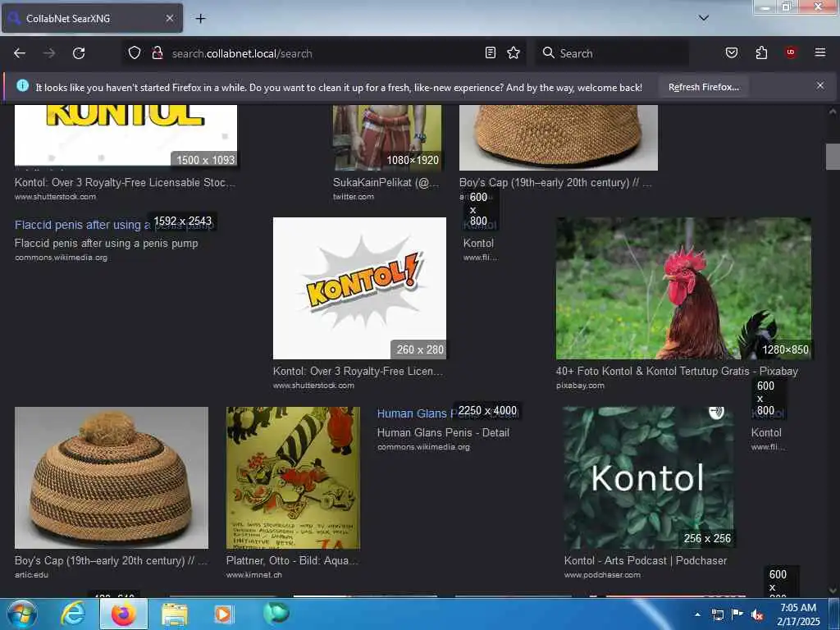Viewport: 840px width, 630px height.
Task: Open the Action Center flag tray icon
Action: 737,614
